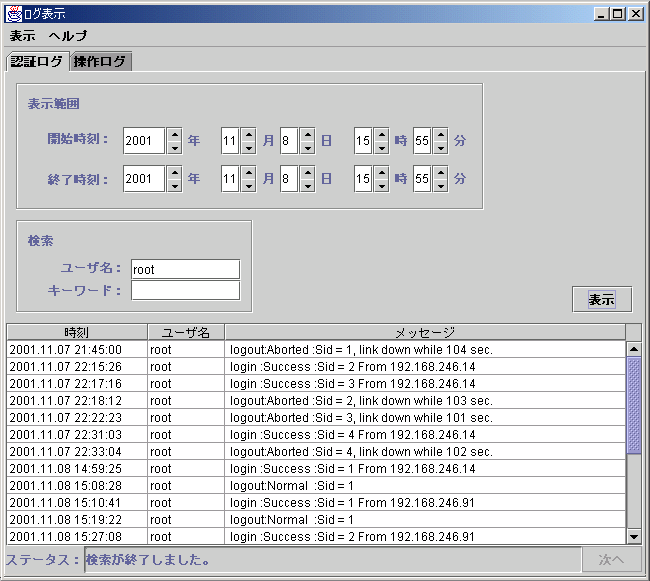
Task: Click the end time year field 2001
Action: (x=144, y=179)
